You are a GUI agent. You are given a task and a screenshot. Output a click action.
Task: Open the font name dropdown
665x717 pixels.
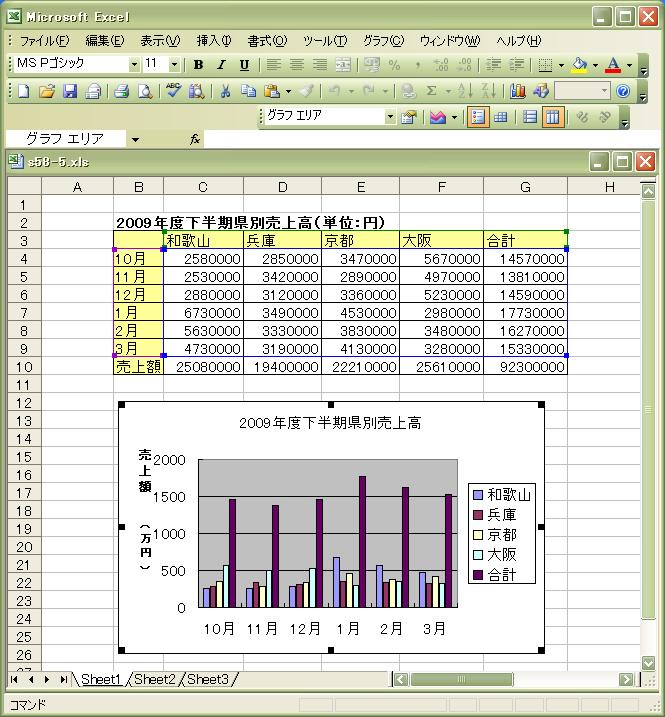134,64
